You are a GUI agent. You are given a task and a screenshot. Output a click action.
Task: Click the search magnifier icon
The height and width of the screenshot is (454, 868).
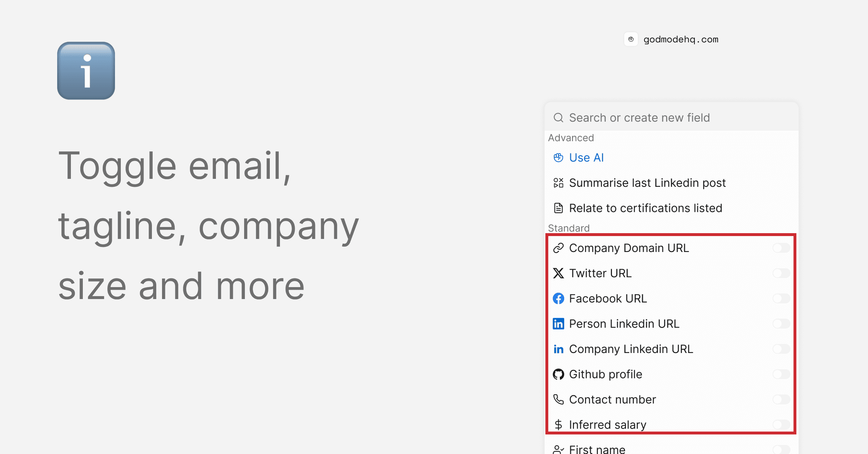tap(558, 118)
